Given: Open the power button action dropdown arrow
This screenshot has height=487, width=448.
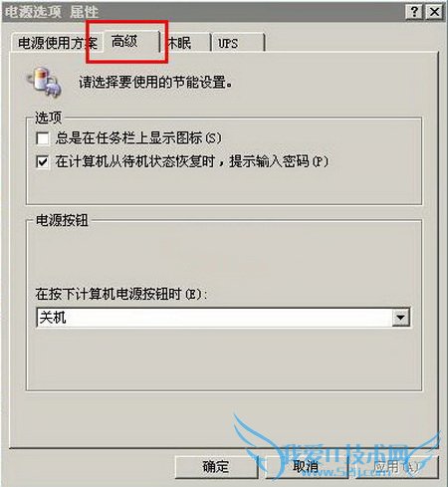Looking at the screenshot, I should point(400,318).
